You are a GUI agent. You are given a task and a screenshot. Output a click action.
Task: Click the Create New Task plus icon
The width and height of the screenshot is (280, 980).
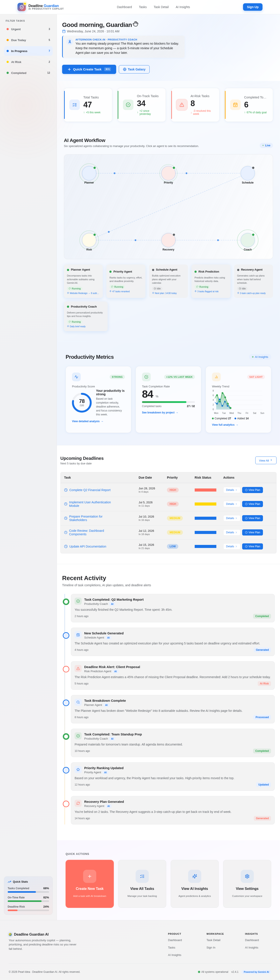(90, 876)
